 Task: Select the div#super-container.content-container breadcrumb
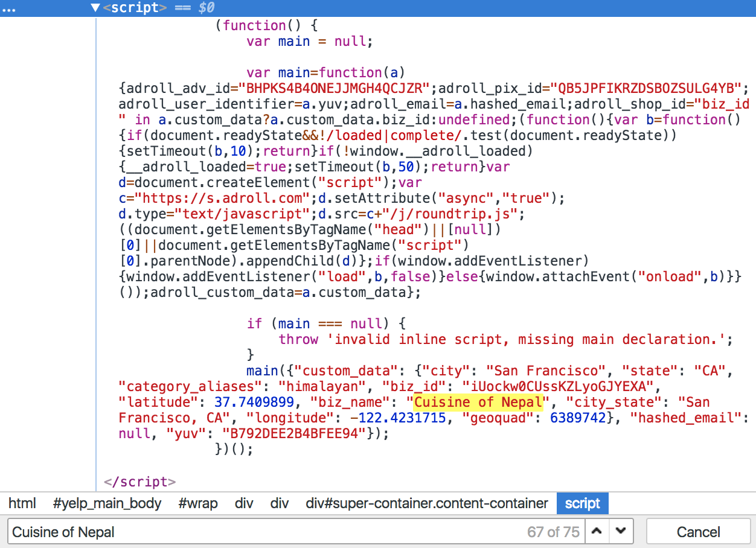426,503
